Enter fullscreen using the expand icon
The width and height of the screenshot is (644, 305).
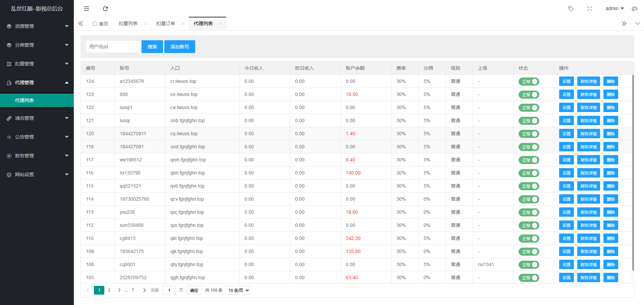(x=589, y=9)
